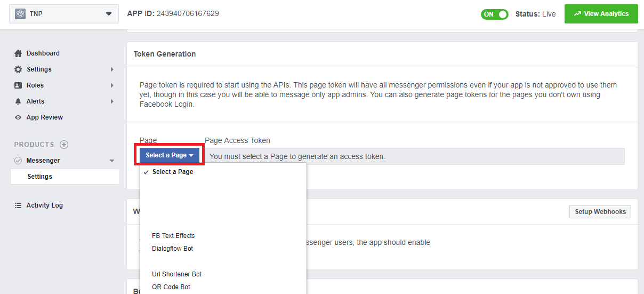Expand the Alerts submenu arrow

pos(112,101)
